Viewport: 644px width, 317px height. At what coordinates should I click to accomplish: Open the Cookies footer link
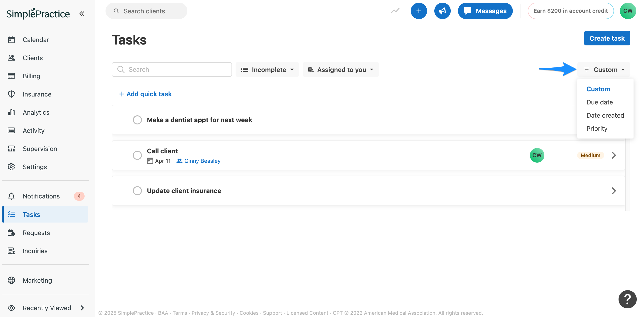[249, 313]
